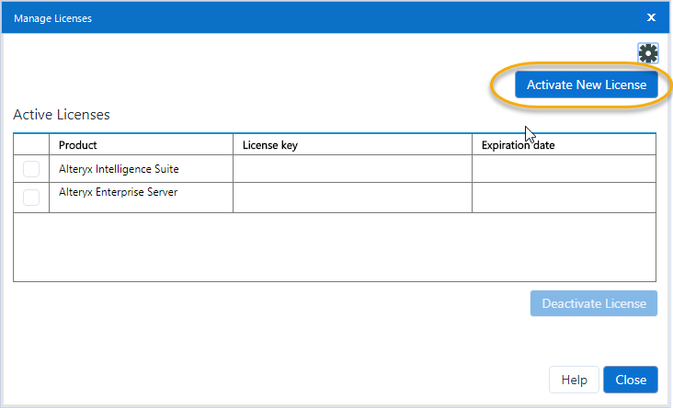The image size is (673, 408).
Task: Select the Expiration date column header
Action: (564, 145)
